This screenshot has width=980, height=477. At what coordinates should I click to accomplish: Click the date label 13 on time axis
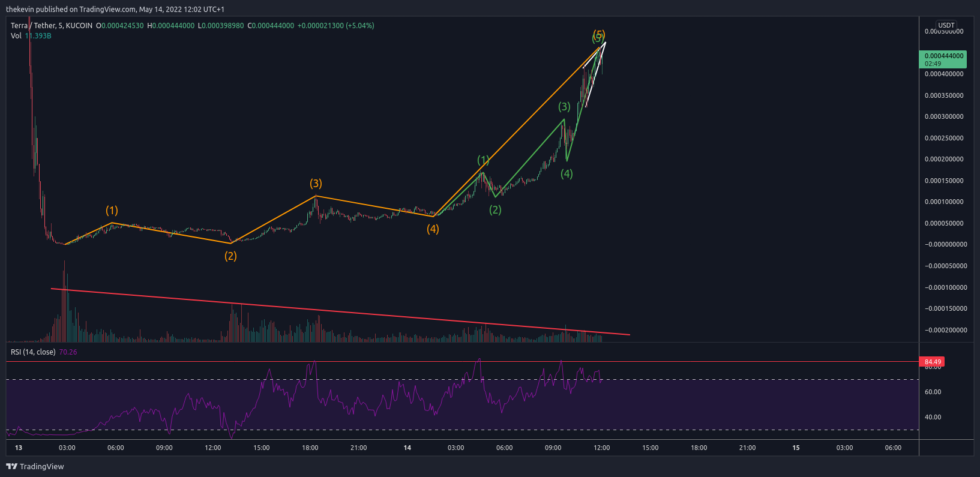pyautogui.click(x=19, y=448)
